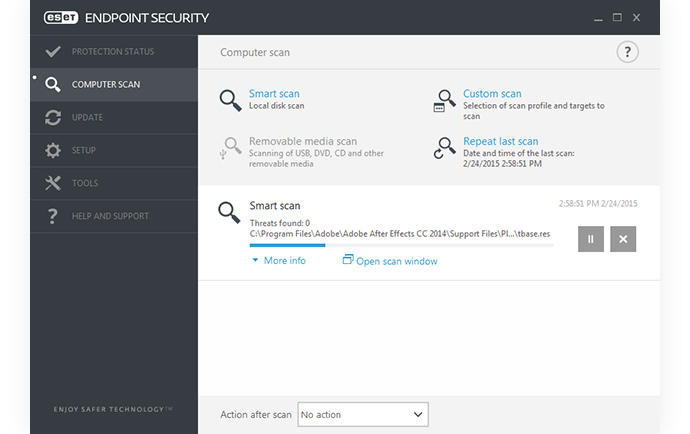Click Open scan window link
The height and width of the screenshot is (434, 690).
click(396, 261)
